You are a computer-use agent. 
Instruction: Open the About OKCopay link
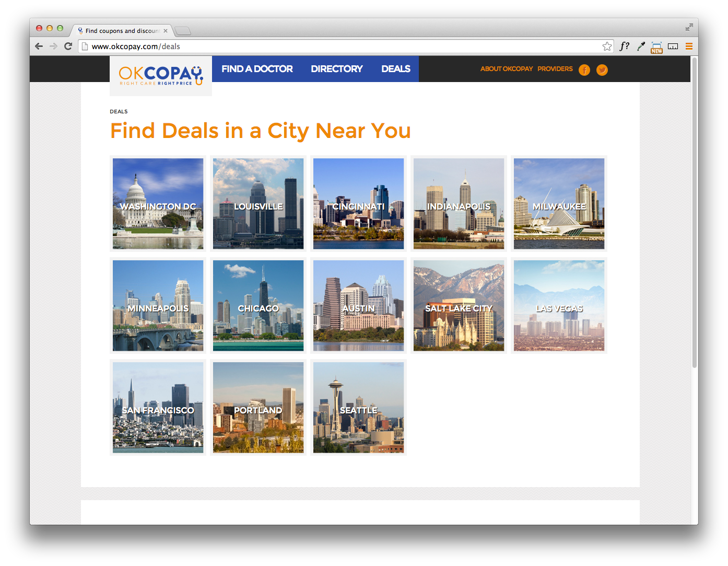point(507,69)
